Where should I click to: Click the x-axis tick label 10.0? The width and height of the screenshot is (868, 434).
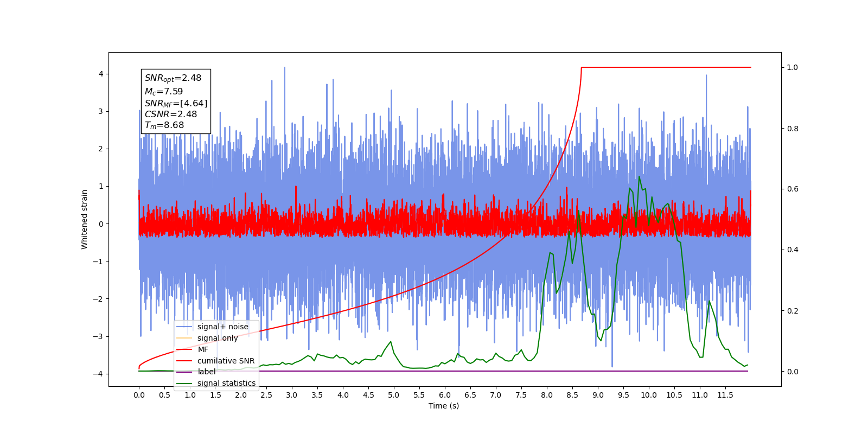(649, 395)
